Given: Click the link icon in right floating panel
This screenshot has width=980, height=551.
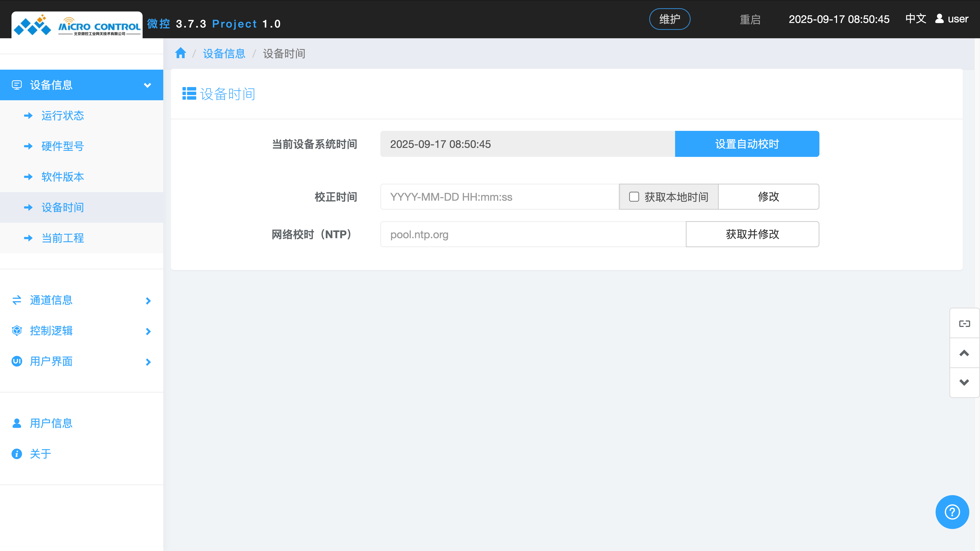Looking at the screenshot, I should coord(964,324).
